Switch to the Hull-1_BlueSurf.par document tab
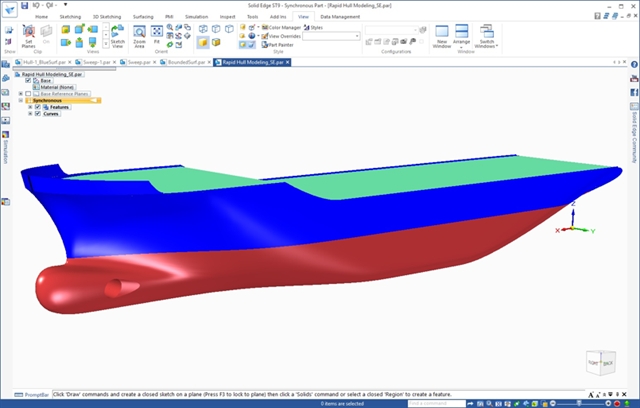640x408 pixels. click(x=44, y=62)
